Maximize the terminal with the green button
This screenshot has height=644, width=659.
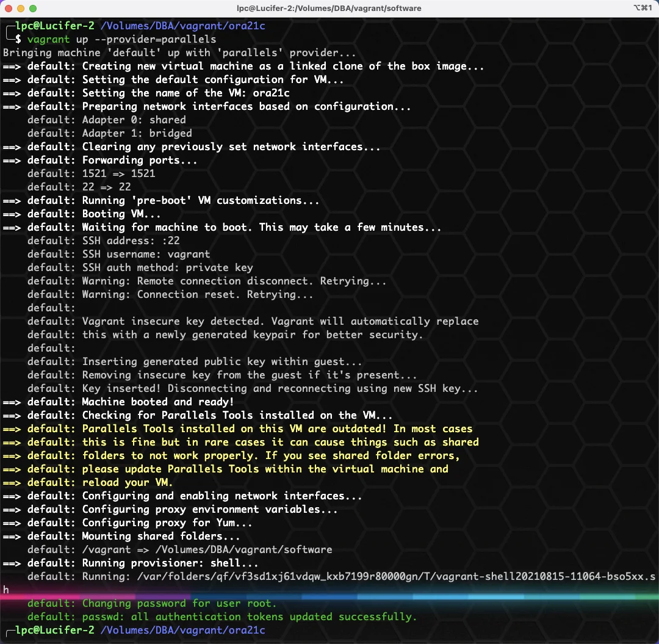coord(33,9)
